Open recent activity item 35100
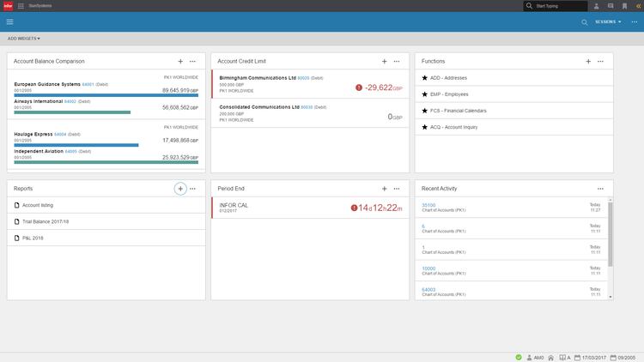The height and width of the screenshot is (362, 644). click(428, 205)
